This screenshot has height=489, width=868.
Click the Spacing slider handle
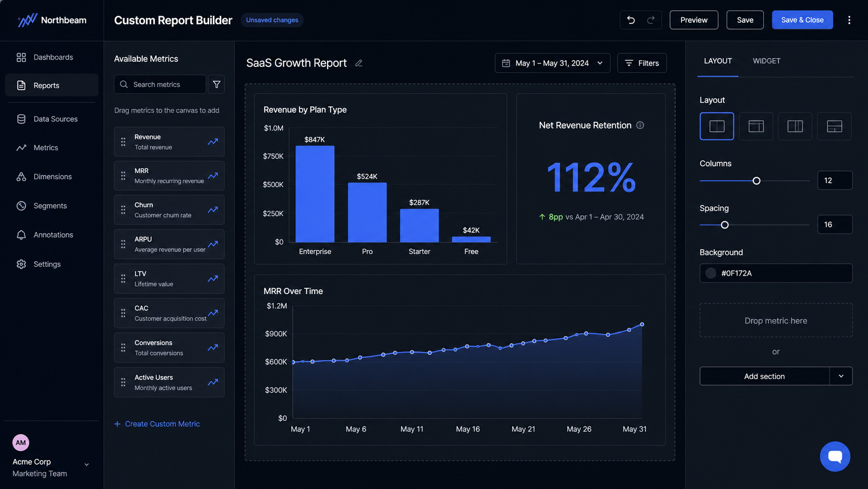725,225
